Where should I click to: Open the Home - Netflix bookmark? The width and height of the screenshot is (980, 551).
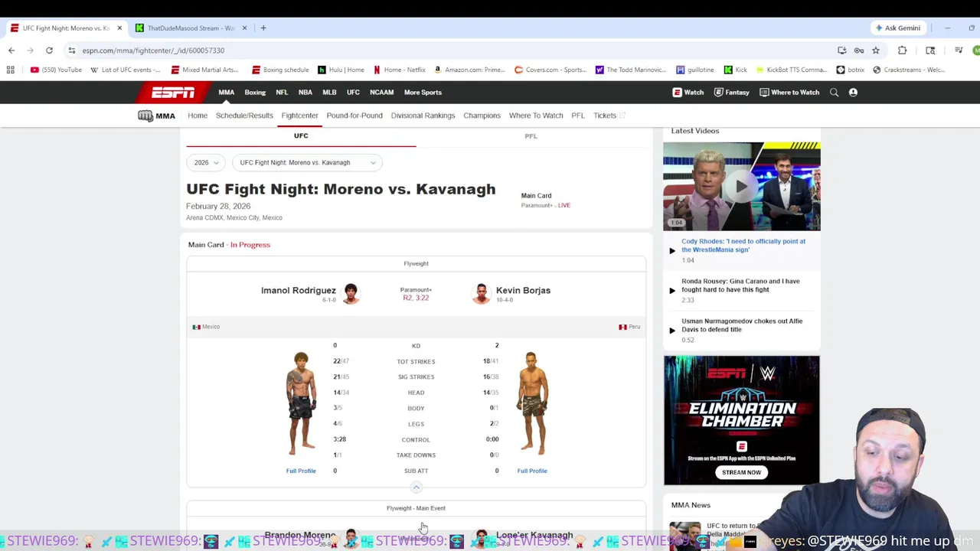click(x=399, y=70)
